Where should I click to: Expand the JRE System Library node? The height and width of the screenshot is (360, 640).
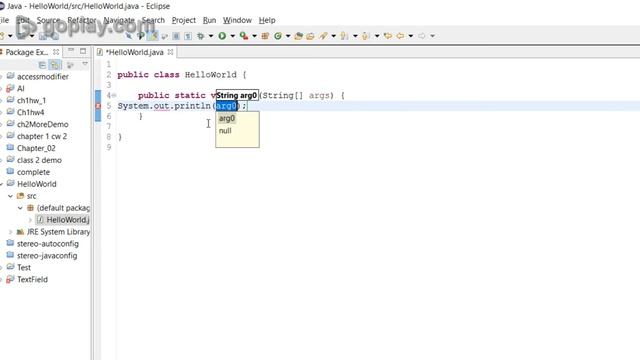coord(11,232)
